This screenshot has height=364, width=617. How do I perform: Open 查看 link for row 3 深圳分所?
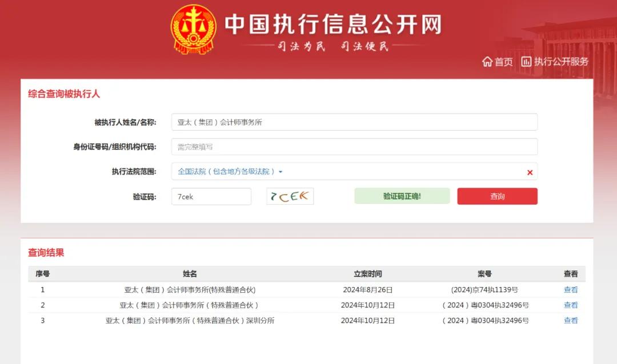pos(571,321)
